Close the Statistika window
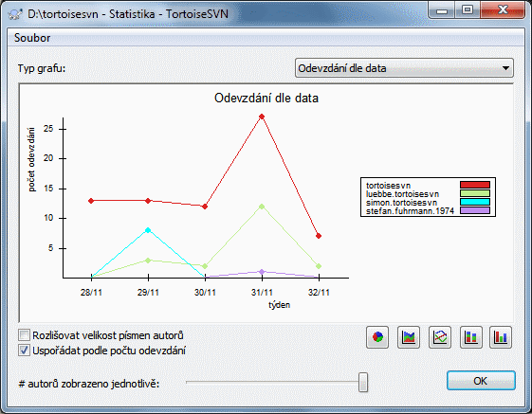Image resolution: width=532 pixels, height=414 pixels. click(503, 10)
